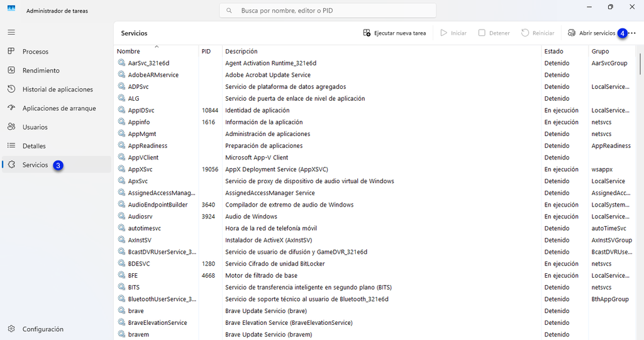Screen dimensions: 644x340
Task: Click the AppXSvc service icon
Action: [121, 169]
